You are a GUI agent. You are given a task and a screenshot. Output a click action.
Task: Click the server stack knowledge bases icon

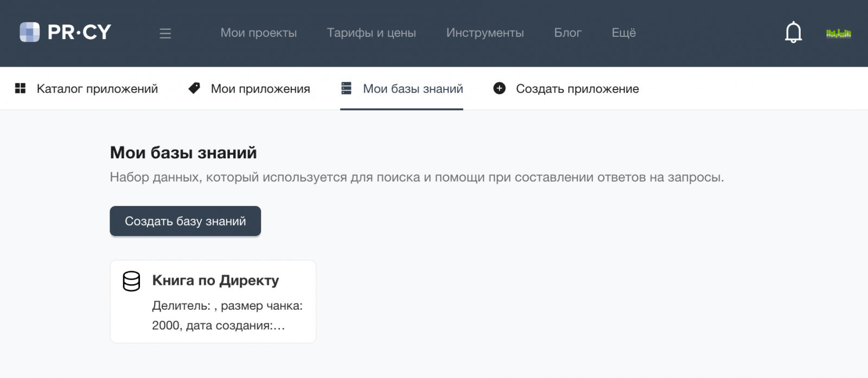click(x=346, y=88)
